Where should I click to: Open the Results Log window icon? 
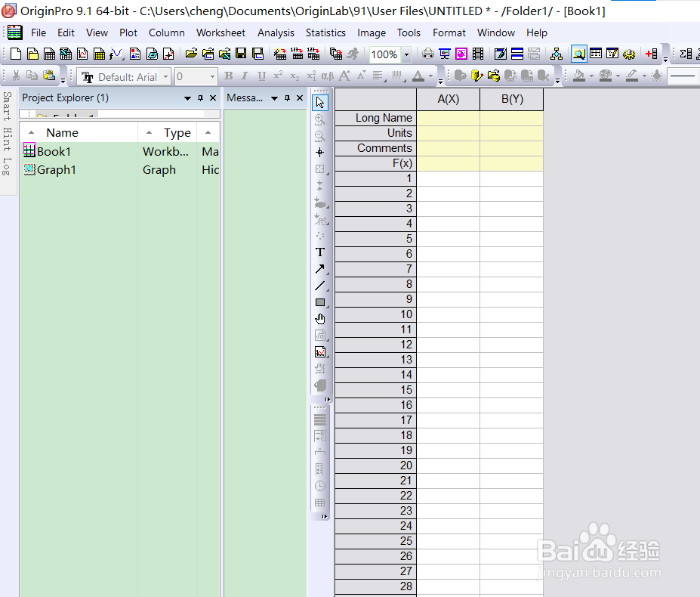tap(596, 54)
